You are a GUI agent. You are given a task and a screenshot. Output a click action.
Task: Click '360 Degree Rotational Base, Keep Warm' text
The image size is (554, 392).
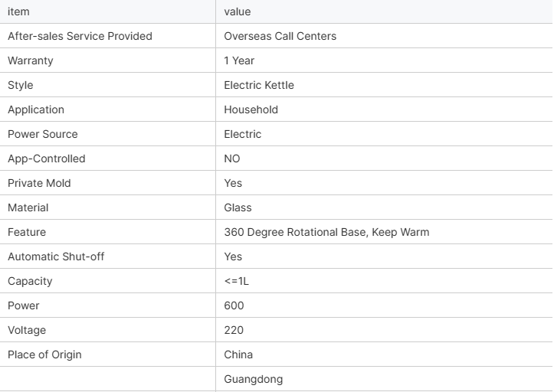[x=327, y=232]
